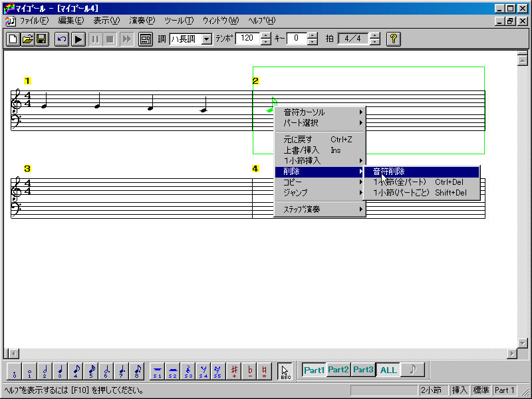Apply a natural with the ♮ button
This screenshot has width=532, height=399.
pyautogui.click(x=265, y=371)
